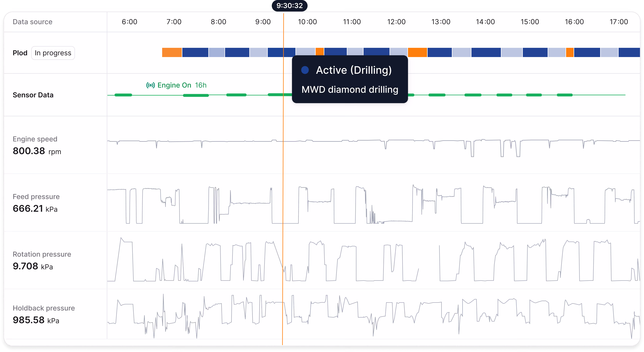This screenshot has width=644, height=352.
Task: Select the 9:30:32 playhead time marker
Action: tap(289, 6)
